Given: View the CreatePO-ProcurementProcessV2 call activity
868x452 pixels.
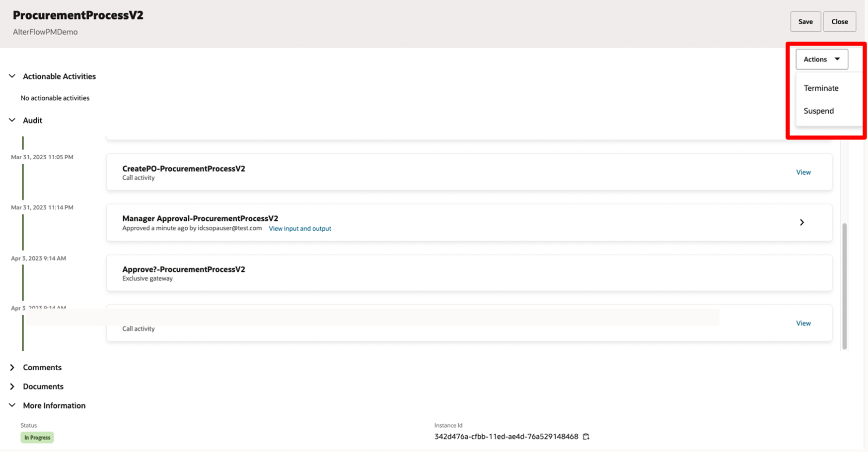Looking at the screenshot, I should pos(803,172).
